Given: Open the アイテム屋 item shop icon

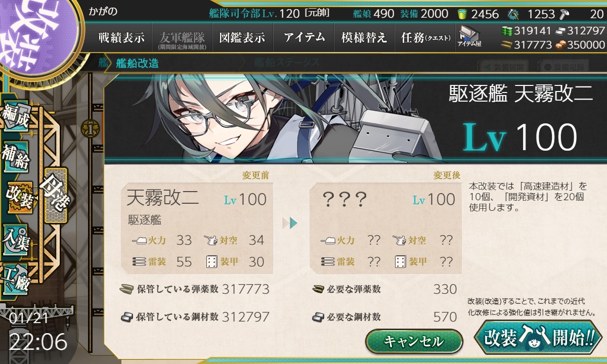Looking at the screenshot, I should [469, 37].
